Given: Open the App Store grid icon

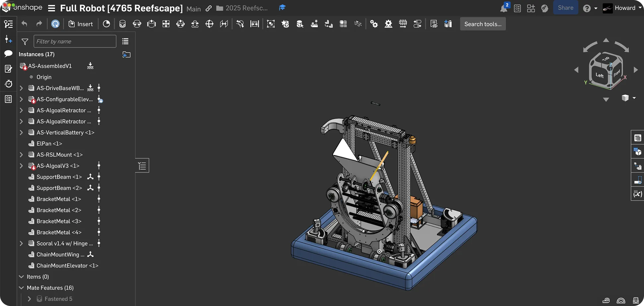Looking at the screenshot, I should tap(531, 8).
